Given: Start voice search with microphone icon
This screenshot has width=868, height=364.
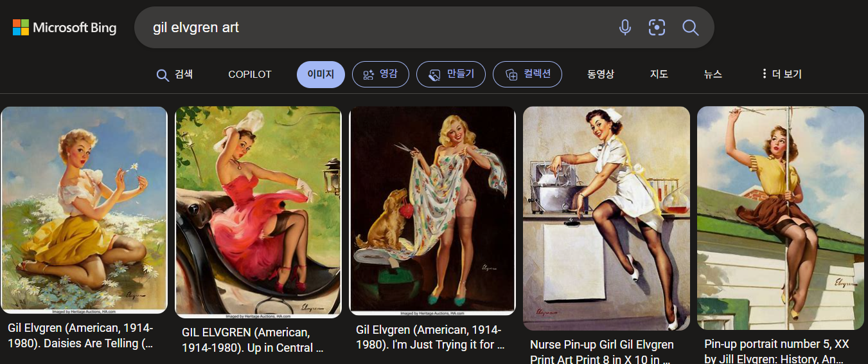Looking at the screenshot, I should (624, 28).
